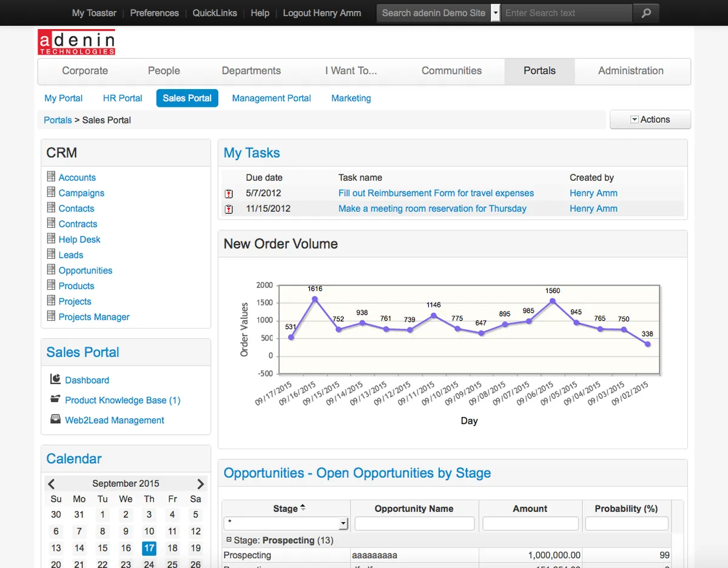Click the priority icon for the 5/7/2012 task

229,194
